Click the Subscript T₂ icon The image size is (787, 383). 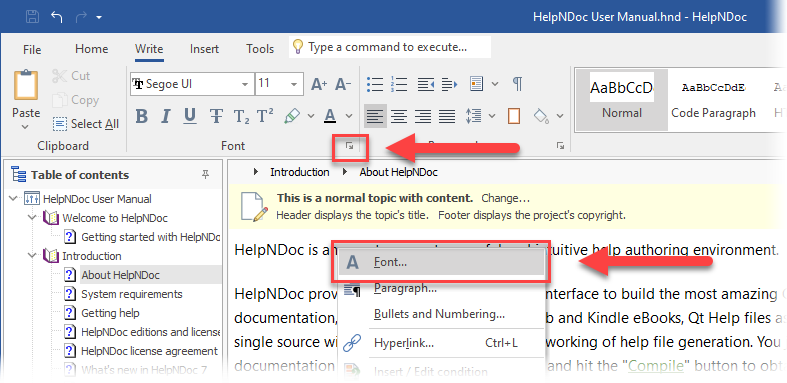point(241,116)
